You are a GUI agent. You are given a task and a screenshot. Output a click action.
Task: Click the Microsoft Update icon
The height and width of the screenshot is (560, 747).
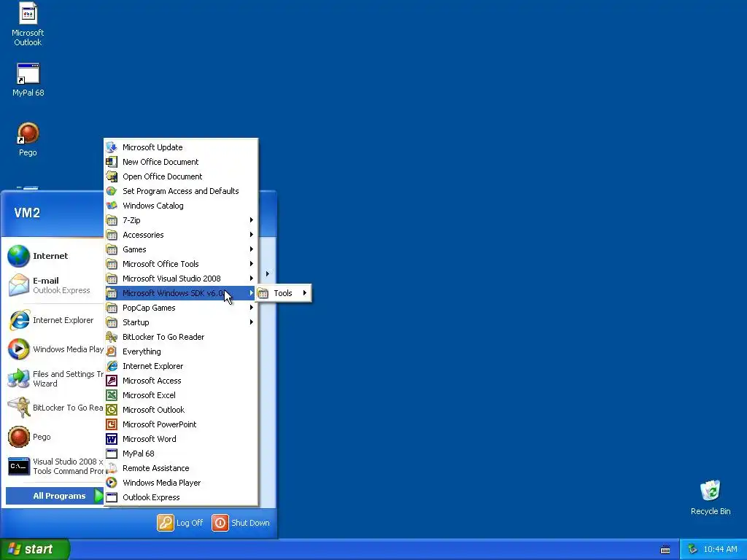(112, 147)
